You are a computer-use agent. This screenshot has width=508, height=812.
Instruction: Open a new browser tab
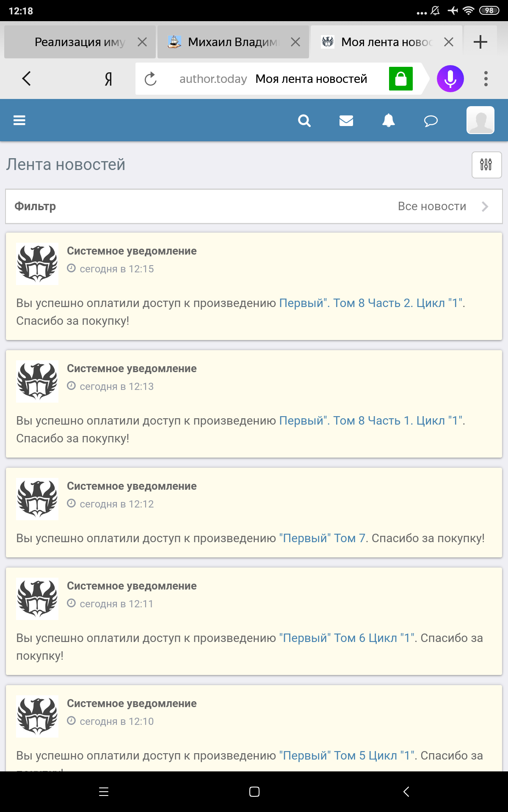coord(480,42)
